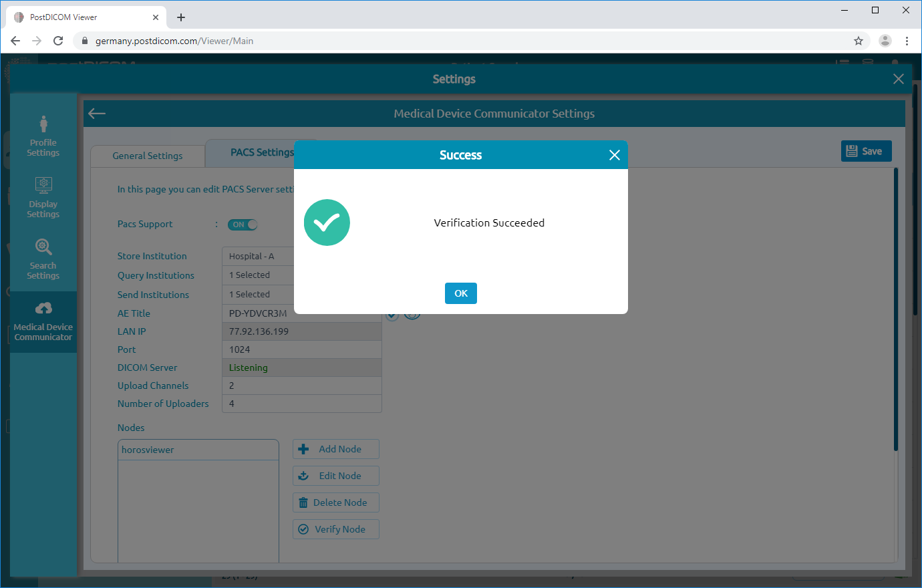Screen dimensions: 922x588
Task: Open Display Settings in sidebar
Action: coord(43,198)
